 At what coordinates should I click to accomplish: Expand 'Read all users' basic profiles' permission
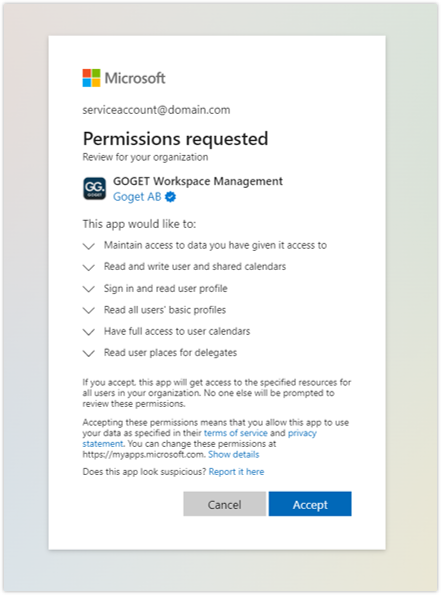[88, 310]
